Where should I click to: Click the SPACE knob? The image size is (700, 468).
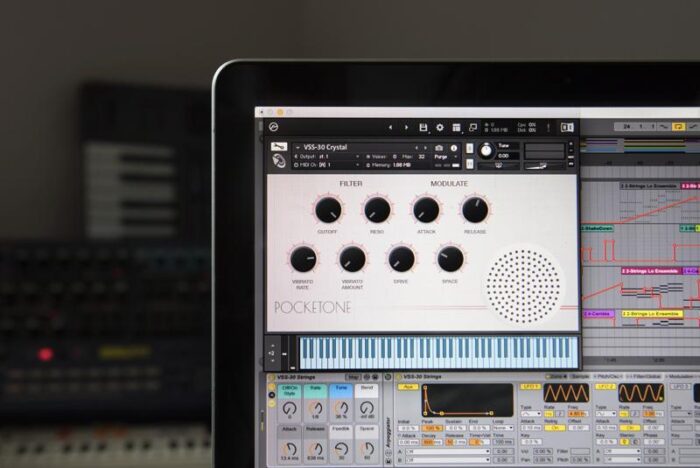(450, 259)
